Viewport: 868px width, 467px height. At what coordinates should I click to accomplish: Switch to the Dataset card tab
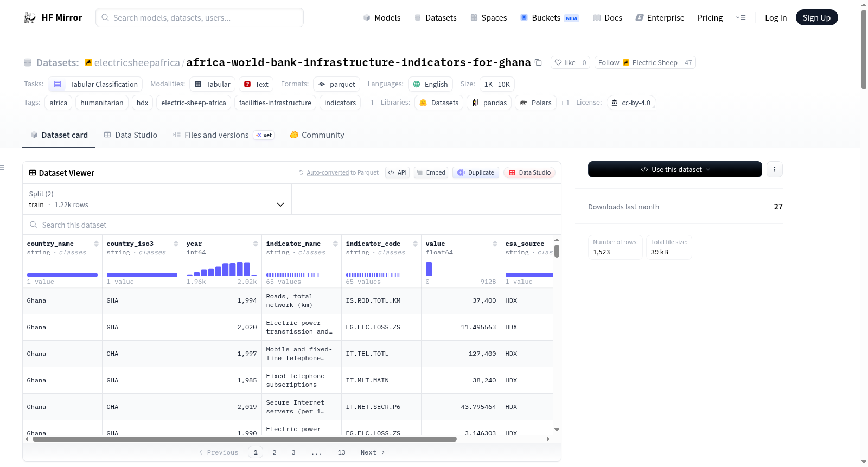[x=59, y=135]
